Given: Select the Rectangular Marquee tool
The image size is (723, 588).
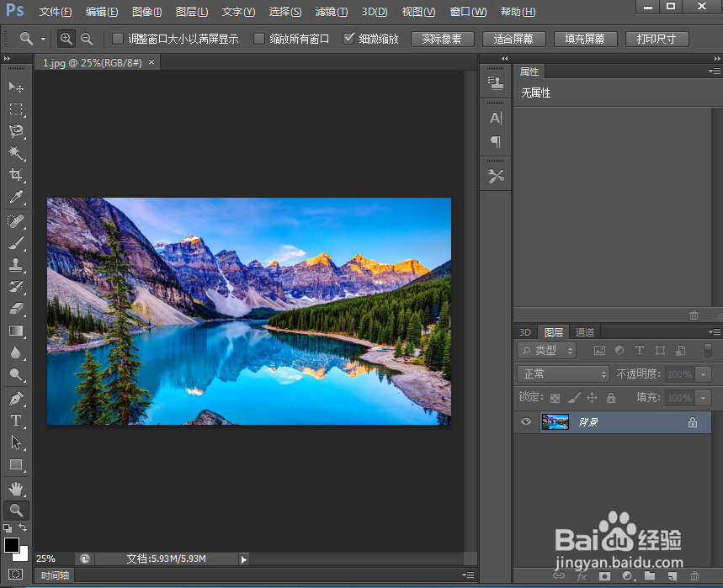Looking at the screenshot, I should tap(16, 109).
